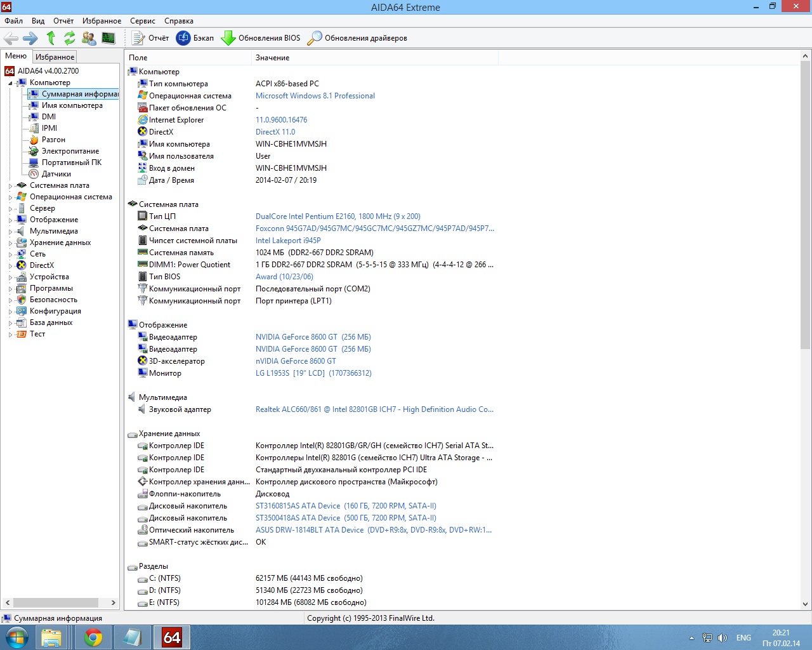Open LG L1953S monitor link

click(313, 373)
